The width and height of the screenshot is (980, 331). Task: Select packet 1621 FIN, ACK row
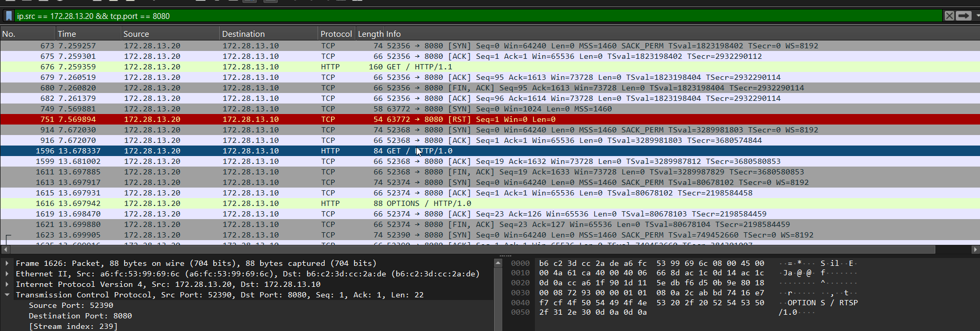pos(490,224)
